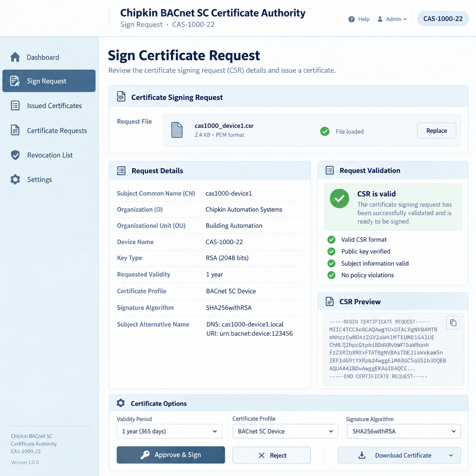Open Certificate Requests in the sidebar
Screen dimensions: 476x476
pyautogui.click(x=49, y=130)
